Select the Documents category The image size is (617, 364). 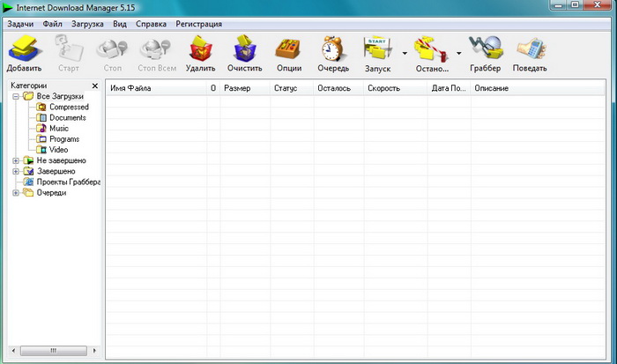tap(68, 117)
